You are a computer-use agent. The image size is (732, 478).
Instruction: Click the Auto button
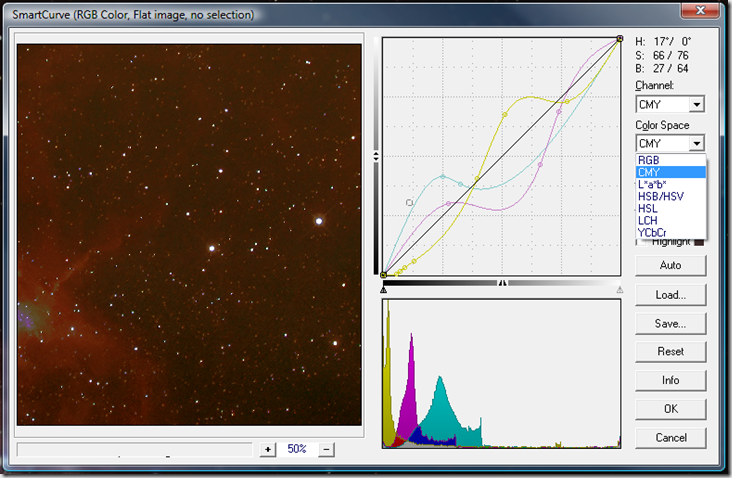pos(670,265)
